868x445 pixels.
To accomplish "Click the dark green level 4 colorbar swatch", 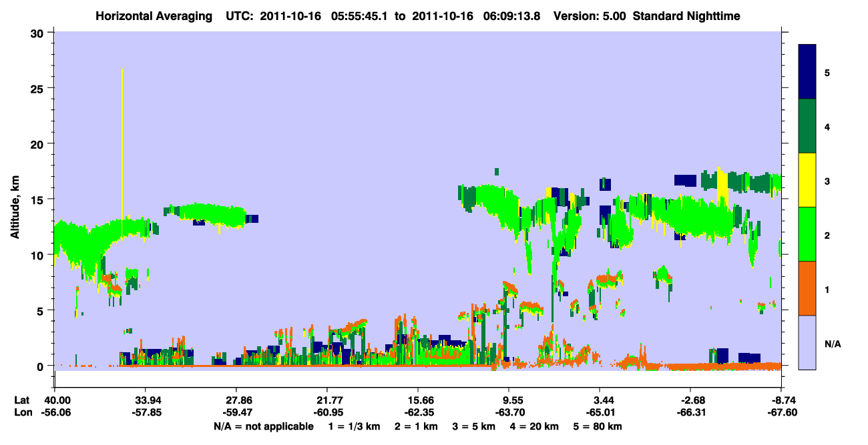I will point(808,126).
